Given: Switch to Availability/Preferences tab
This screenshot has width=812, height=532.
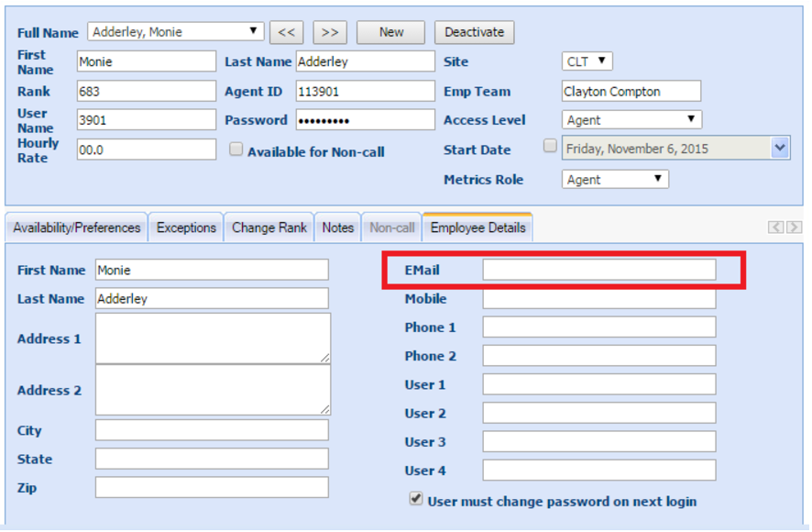Looking at the screenshot, I should (77, 227).
